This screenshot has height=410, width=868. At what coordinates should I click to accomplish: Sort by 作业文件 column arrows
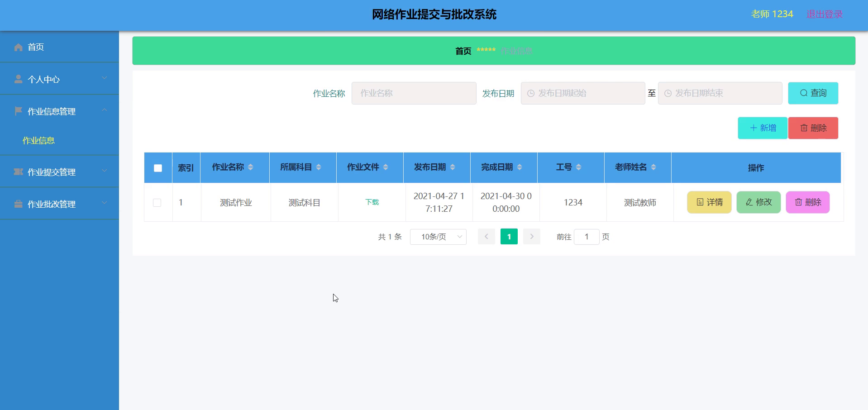tap(385, 167)
